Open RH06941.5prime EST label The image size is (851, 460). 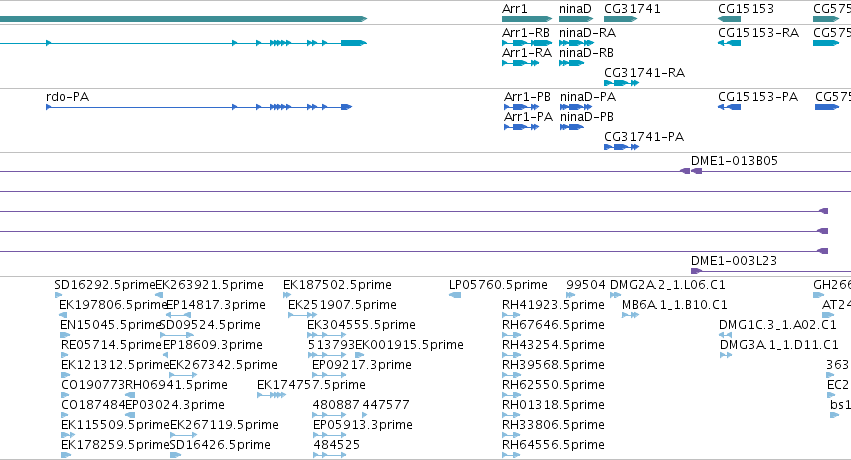click(x=176, y=385)
